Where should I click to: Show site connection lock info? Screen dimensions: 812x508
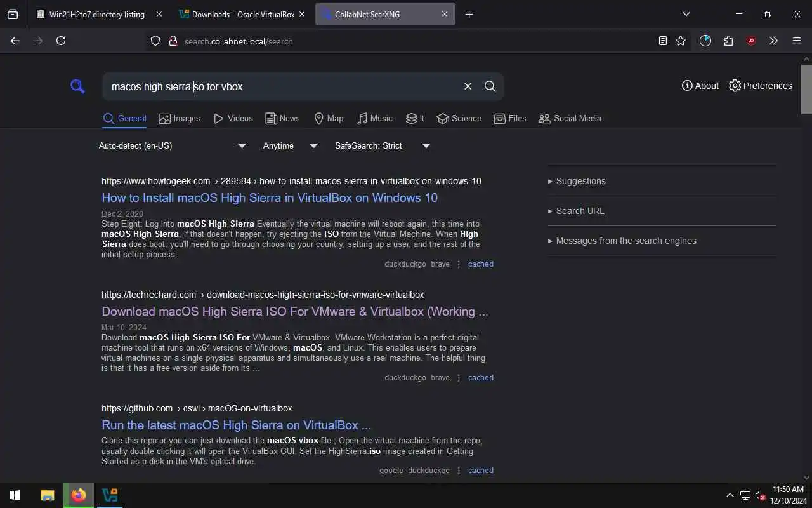tap(173, 41)
